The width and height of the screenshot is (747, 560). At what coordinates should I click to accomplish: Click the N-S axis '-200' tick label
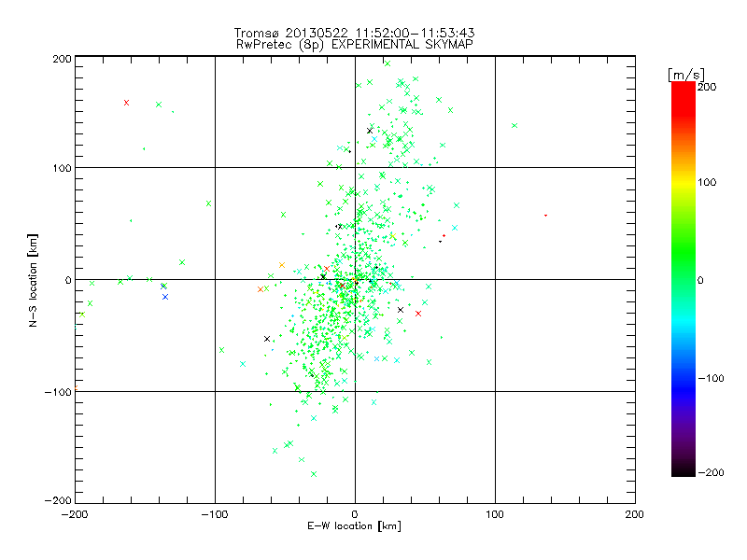(58, 500)
